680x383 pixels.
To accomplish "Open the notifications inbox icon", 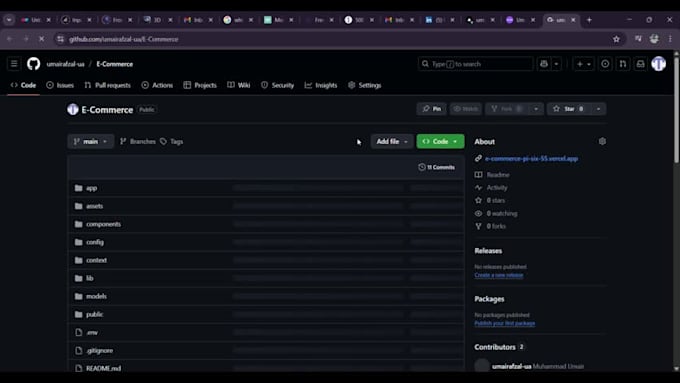I will pyautogui.click(x=641, y=64).
